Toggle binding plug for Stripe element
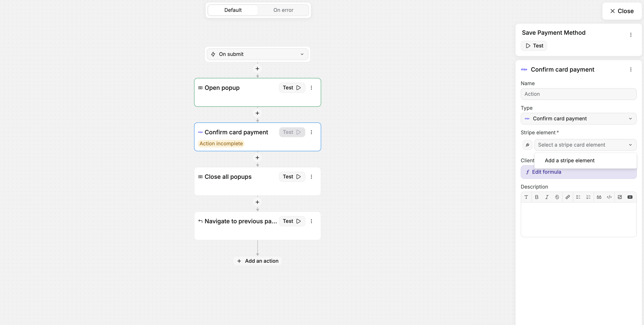 click(527, 145)
